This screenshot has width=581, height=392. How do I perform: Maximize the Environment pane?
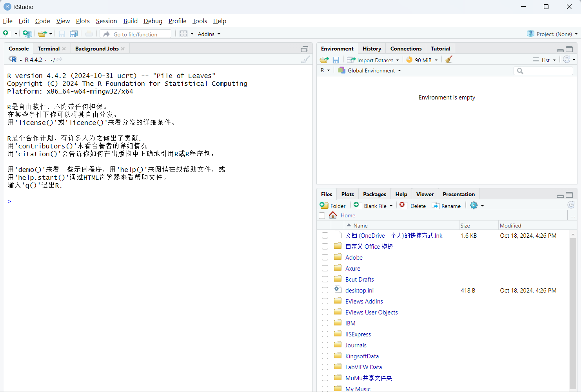coord(569,49)
